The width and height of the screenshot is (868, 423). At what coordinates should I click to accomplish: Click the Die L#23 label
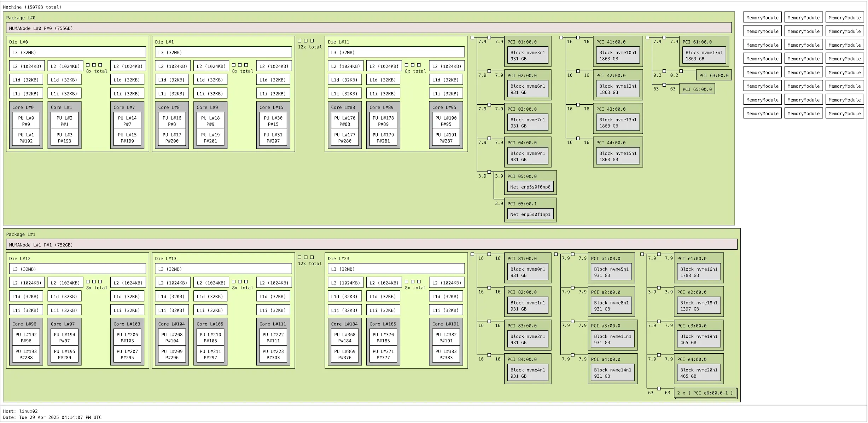[x=338, y=259]
